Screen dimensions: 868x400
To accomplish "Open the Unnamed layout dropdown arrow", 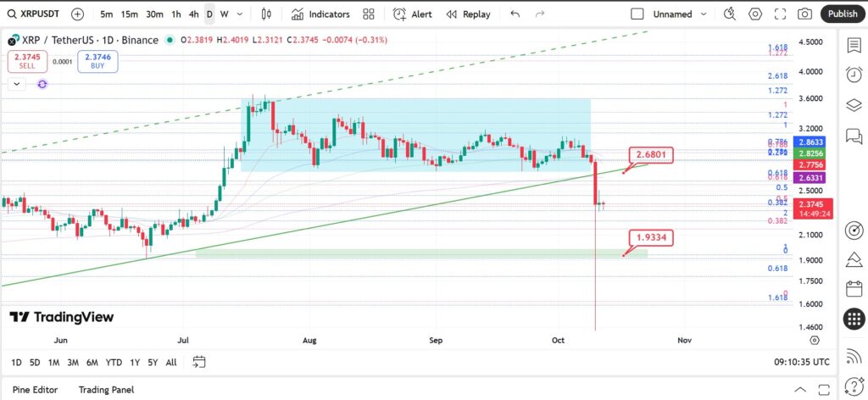I will 704,14.
